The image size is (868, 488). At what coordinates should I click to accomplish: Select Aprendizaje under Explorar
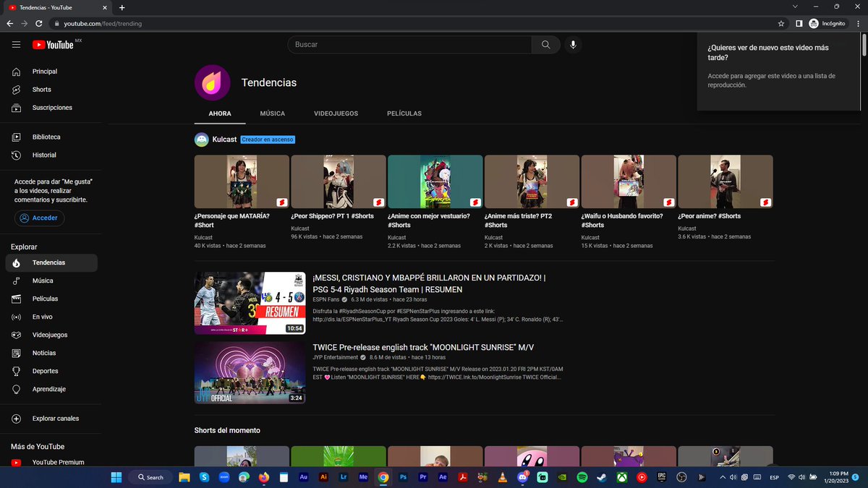coord(50,389)
